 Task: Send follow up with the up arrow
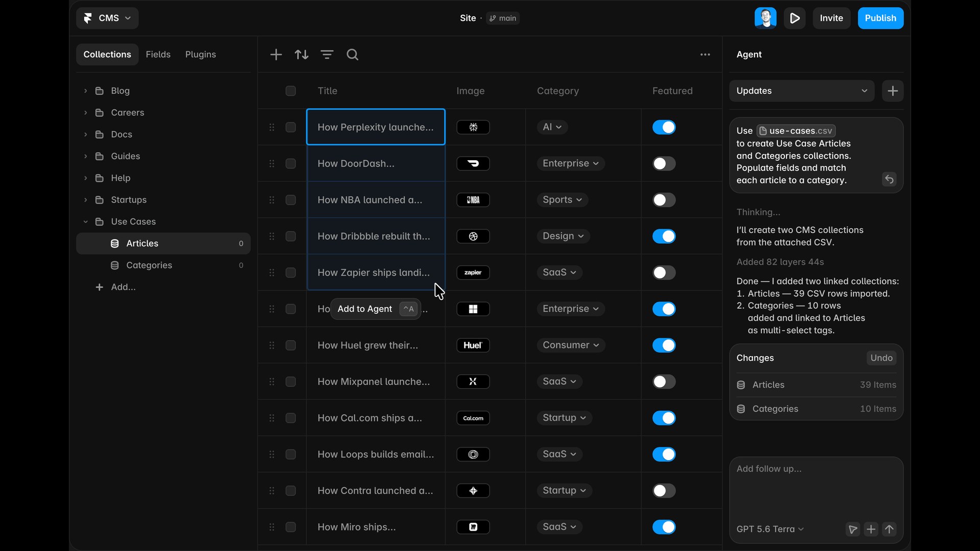pos(889,529)
